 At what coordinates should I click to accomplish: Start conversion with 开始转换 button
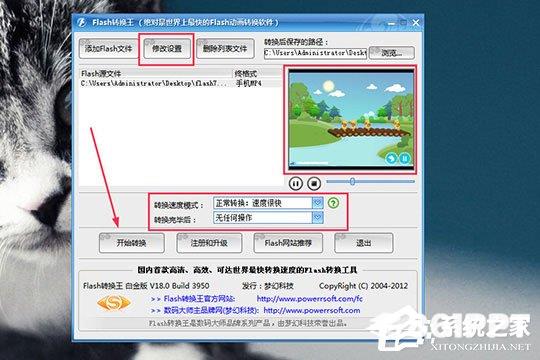point(132,243)
